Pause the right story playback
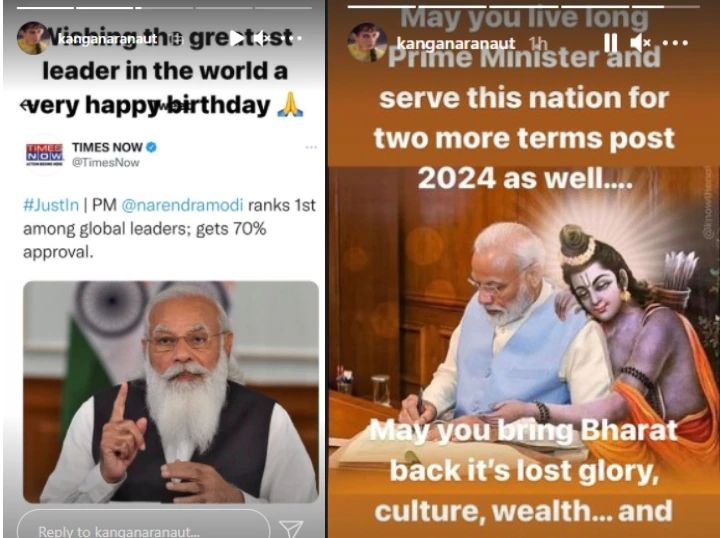This screenshot has width=720, height=538. [x=611, y=44]
